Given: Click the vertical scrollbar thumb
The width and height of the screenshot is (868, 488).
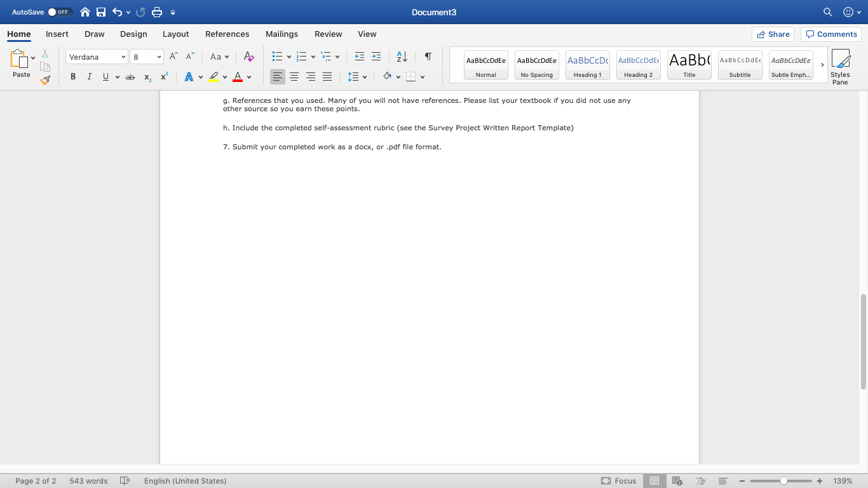Looking at the screenshot, I should pyautogui.click(x=863, y=341).
